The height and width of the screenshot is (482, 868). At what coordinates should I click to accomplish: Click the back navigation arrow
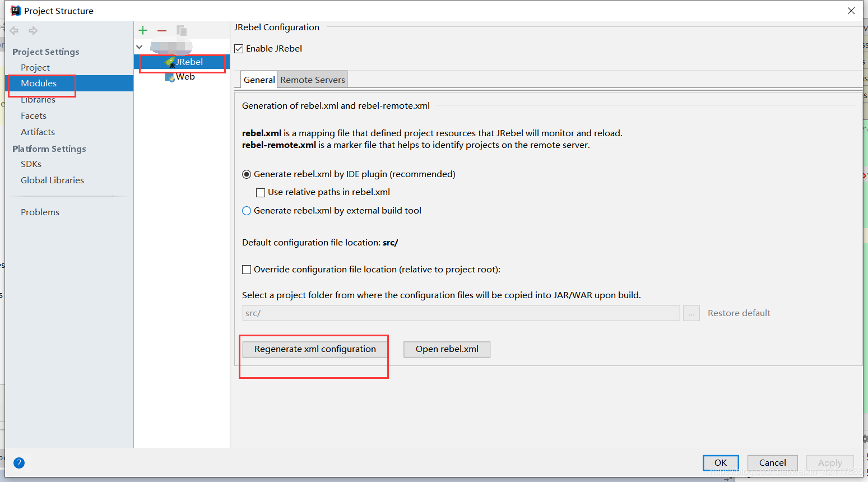[14, 31]
